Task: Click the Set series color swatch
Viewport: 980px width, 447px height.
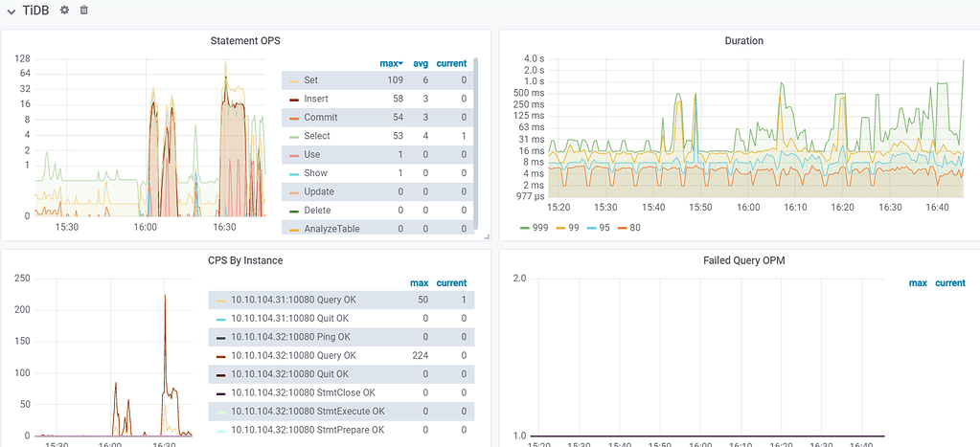Action: 294,80
